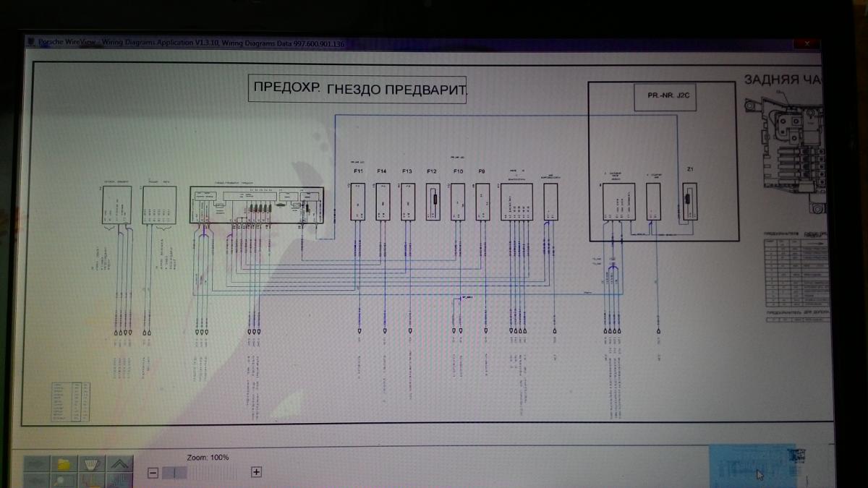Click the toolbar icon left of the folder
868x488 pixels.
click(x=36, y=464)
